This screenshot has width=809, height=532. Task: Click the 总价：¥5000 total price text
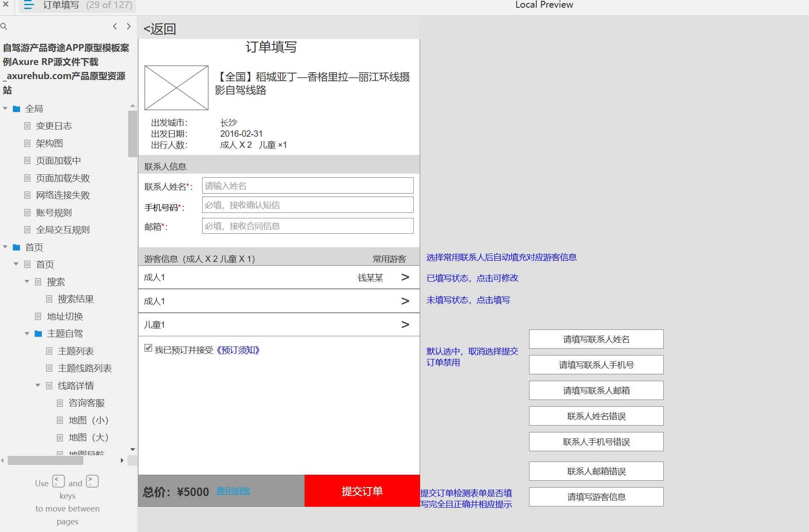point(176,492)
